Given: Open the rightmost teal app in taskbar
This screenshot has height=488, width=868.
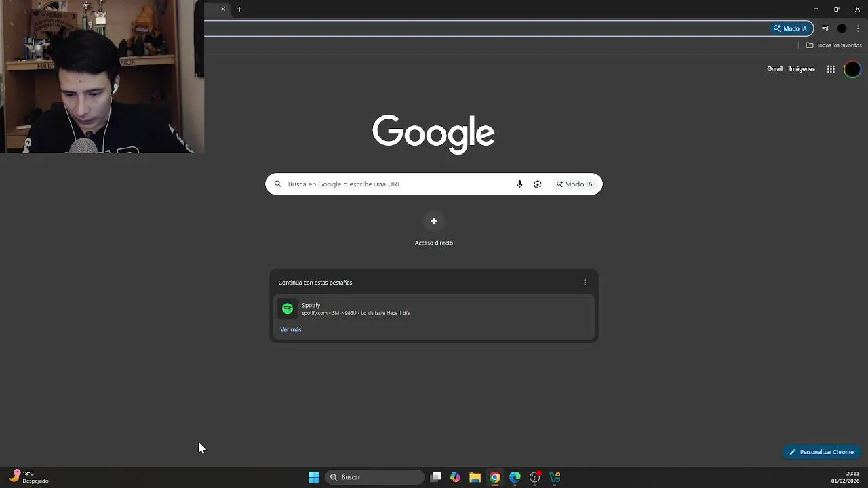Looking at the screenshot, I should pyautogui.click(x=555, y=477).
